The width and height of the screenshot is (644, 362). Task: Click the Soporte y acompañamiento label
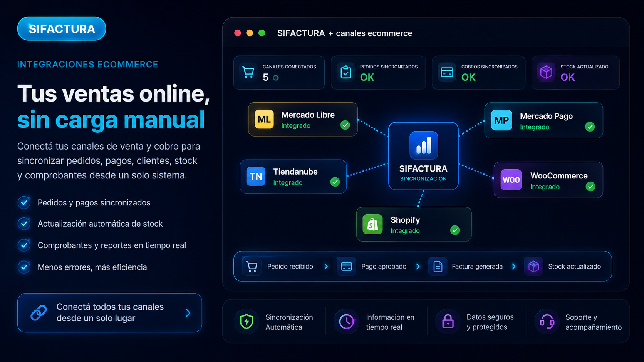click(x=594, y=322)
